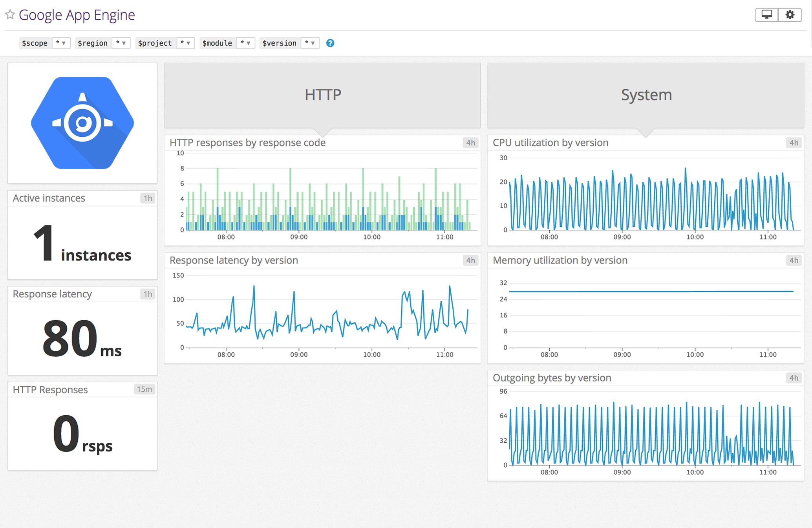812x528 pixels.
Task: Open dashboard settings gear
Action: point(790,15)
